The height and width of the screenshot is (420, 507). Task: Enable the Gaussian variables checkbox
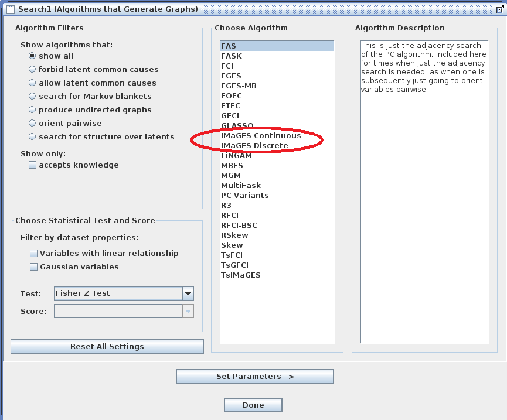[x=33, y=267]
